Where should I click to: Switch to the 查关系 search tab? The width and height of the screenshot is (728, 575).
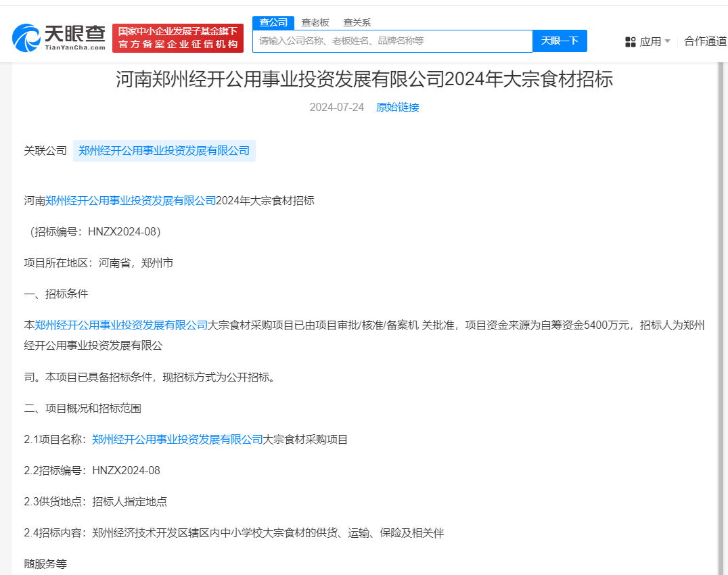[359, 22]
